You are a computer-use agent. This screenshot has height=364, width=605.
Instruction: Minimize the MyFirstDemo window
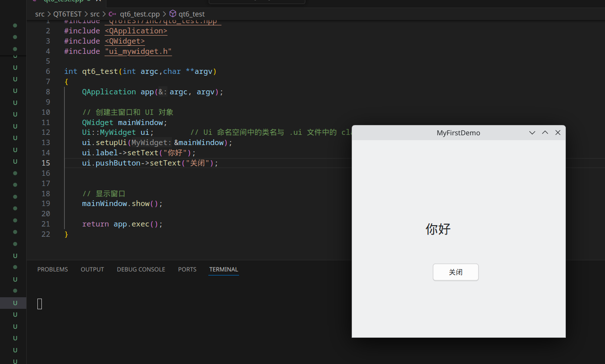tap(532, 133)
